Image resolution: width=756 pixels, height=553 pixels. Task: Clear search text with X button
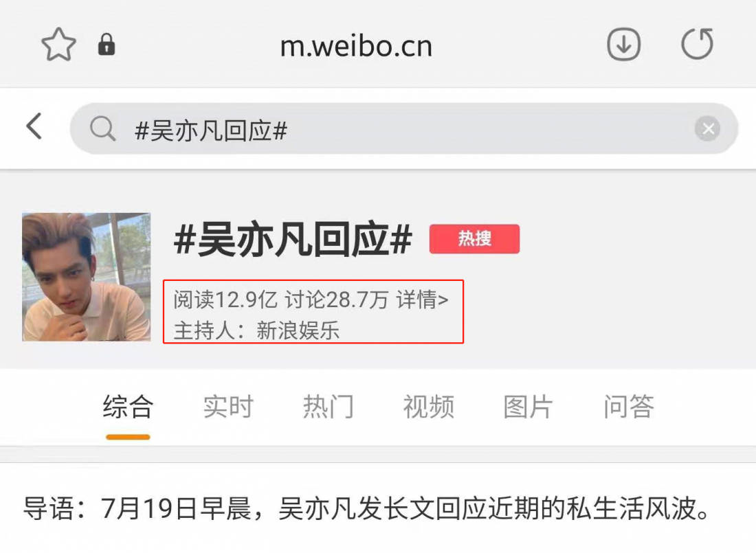(707, 128)
